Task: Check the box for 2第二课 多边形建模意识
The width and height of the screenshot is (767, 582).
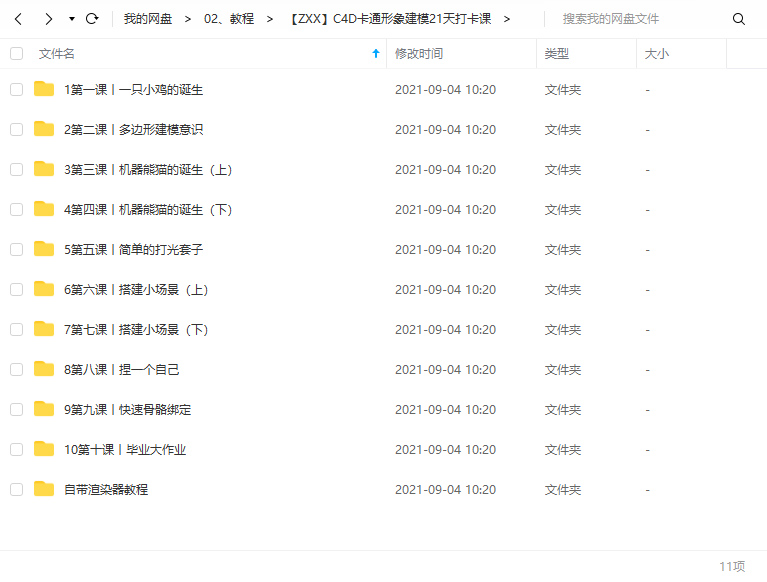Action: click(17, 130)
